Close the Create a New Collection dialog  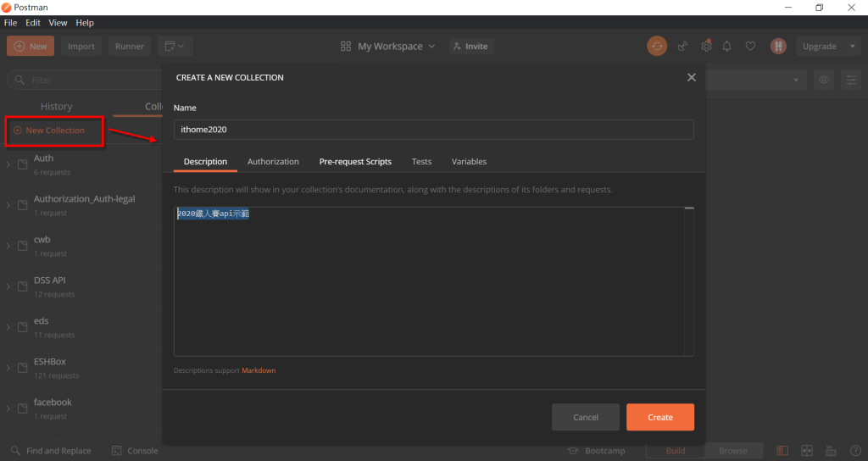point(692,77)
